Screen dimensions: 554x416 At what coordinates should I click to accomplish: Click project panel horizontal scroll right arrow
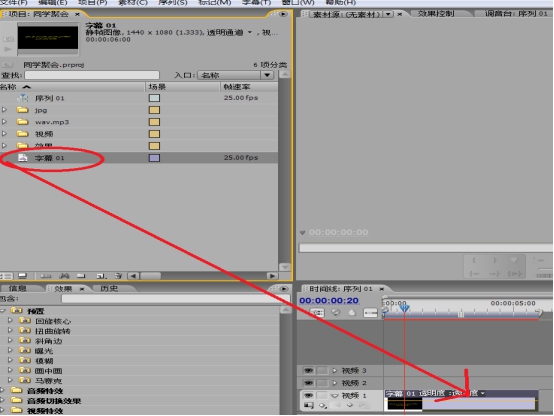click(272, 276)
